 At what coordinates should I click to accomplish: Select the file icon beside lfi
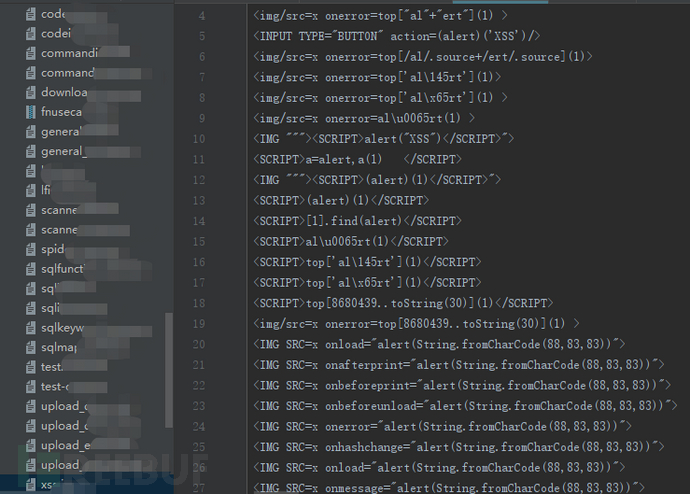tap(30, 190)
